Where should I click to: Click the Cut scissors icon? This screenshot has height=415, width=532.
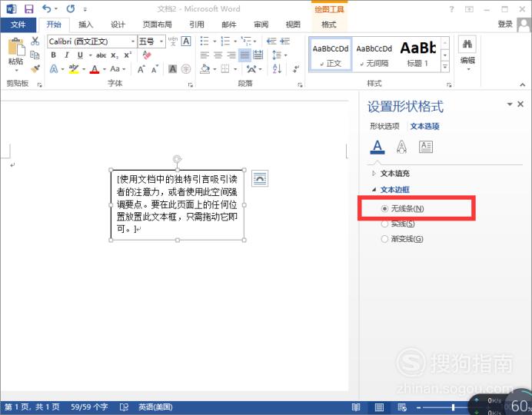35,41
